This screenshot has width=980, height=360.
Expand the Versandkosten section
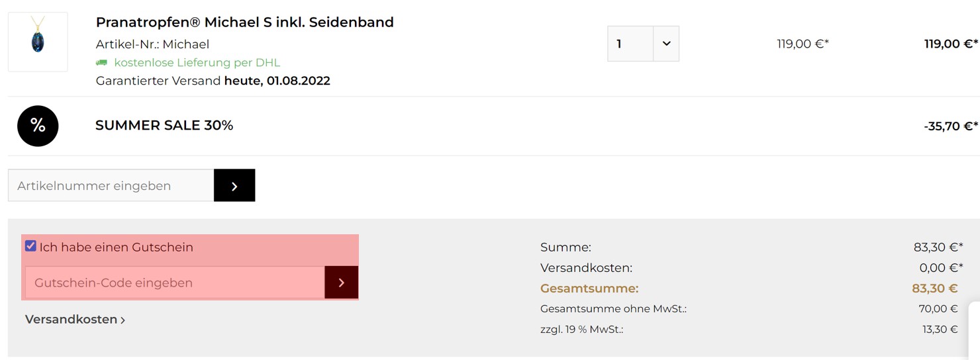pos(75,320)
